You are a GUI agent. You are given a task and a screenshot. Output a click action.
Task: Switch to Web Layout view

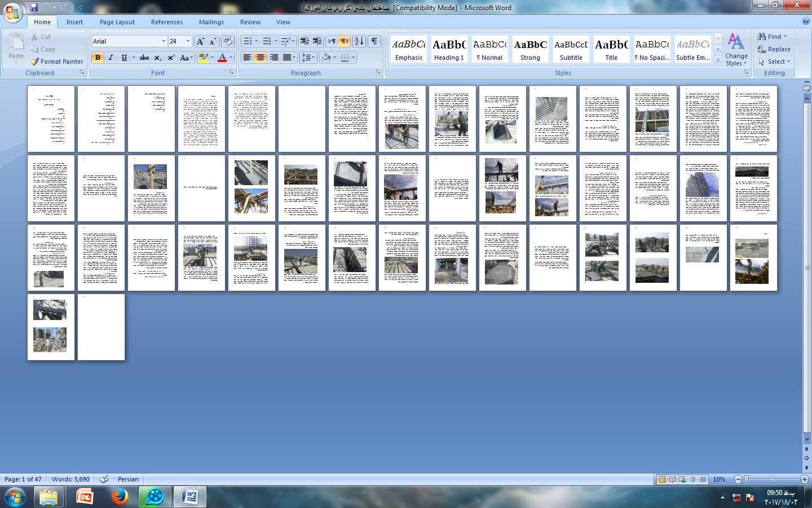[682, 479]
